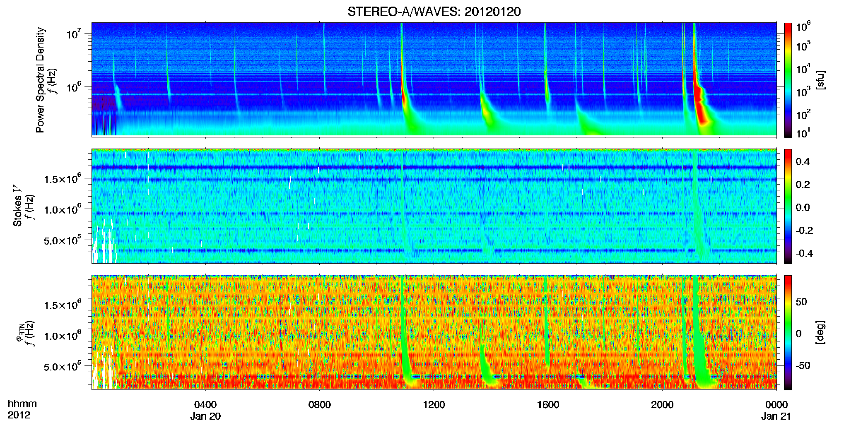Click the -0.2 tick on Stokes color bar
This screenshot has width=868, height=447.
point(804,231)
